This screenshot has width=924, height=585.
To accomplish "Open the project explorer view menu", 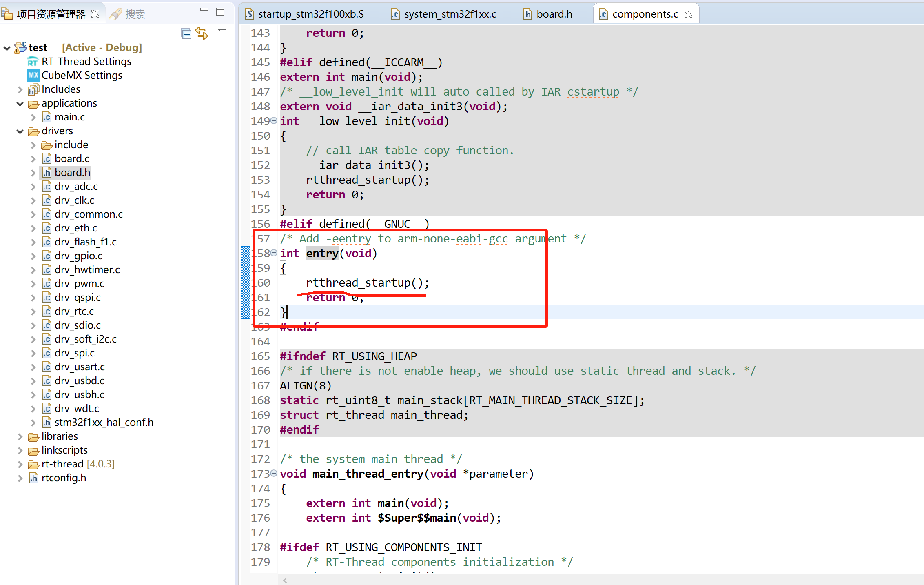I will pos(222,31).
